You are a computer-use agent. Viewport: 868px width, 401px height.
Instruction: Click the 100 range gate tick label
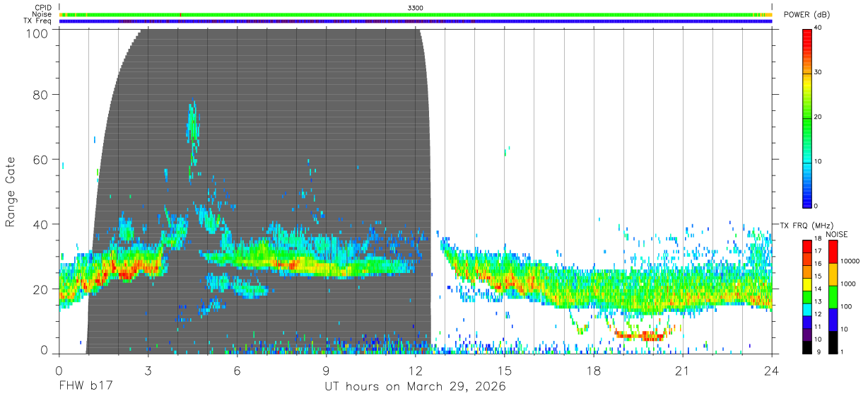coord(36,33)
